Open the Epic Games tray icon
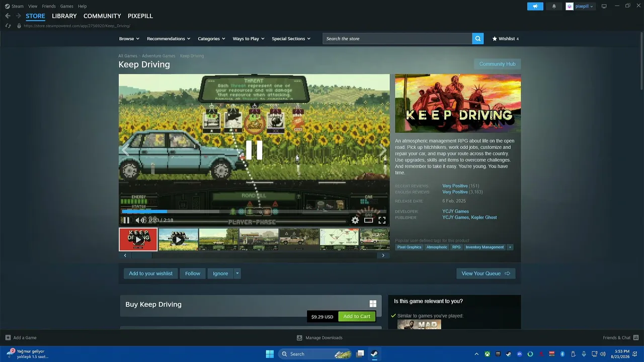Screen dimensions: 644x362 [x=498, y=354]
